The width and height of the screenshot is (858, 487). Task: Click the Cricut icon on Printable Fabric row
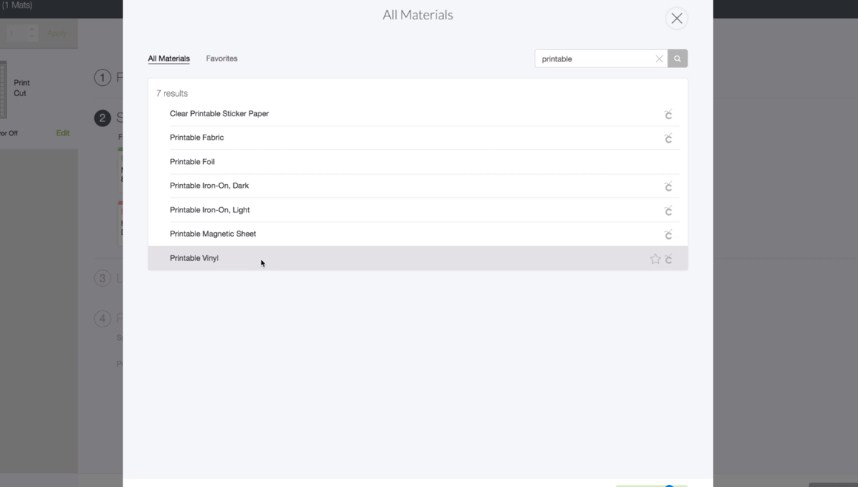(668, 139)
